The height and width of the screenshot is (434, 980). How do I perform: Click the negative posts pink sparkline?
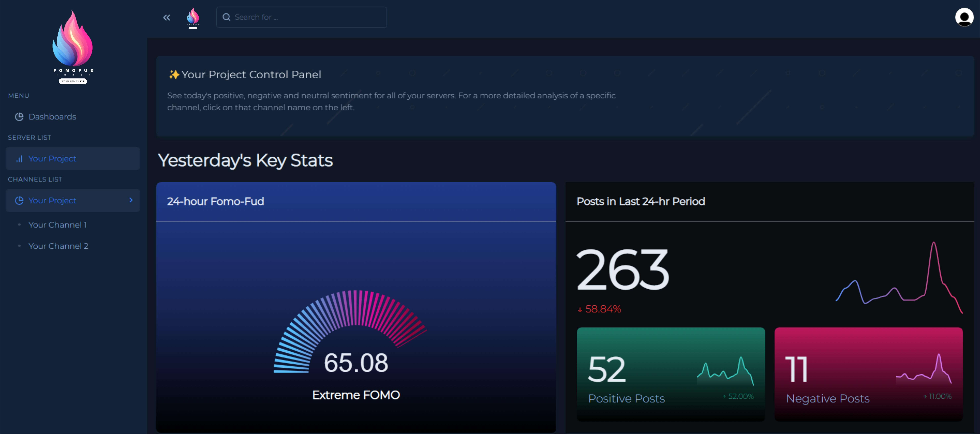(x=924, y=369)
